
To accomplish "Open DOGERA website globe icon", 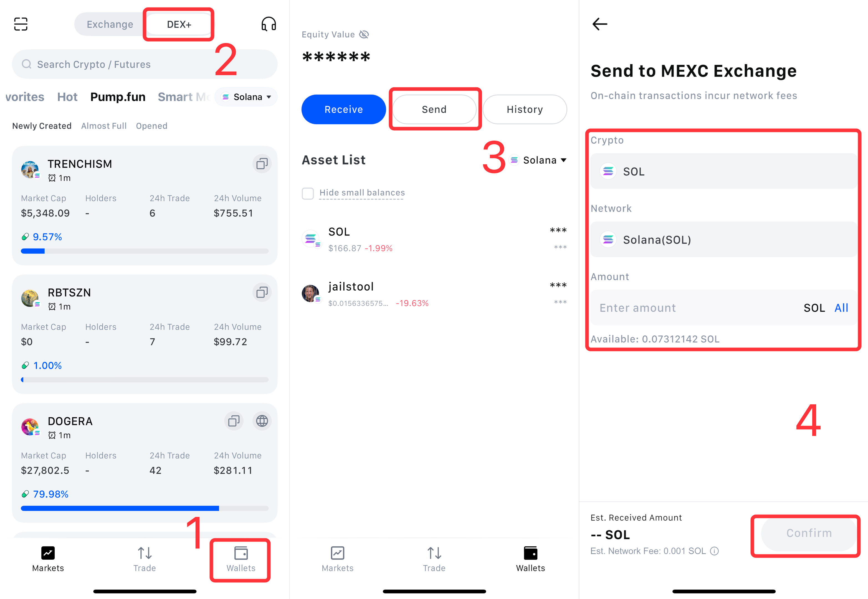I will [x=262, y=421].
